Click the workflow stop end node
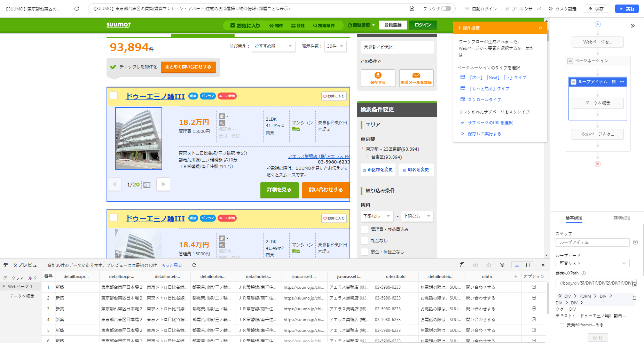 (x=598, y=164)
